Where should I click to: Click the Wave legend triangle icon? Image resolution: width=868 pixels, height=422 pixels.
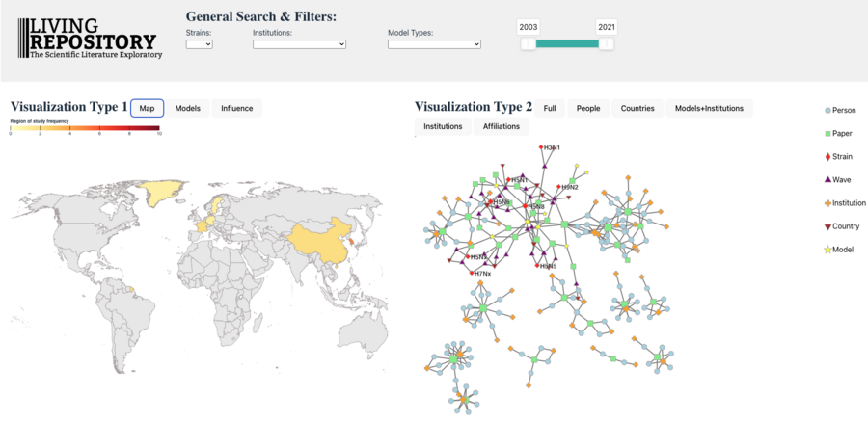tap(828, 180)
